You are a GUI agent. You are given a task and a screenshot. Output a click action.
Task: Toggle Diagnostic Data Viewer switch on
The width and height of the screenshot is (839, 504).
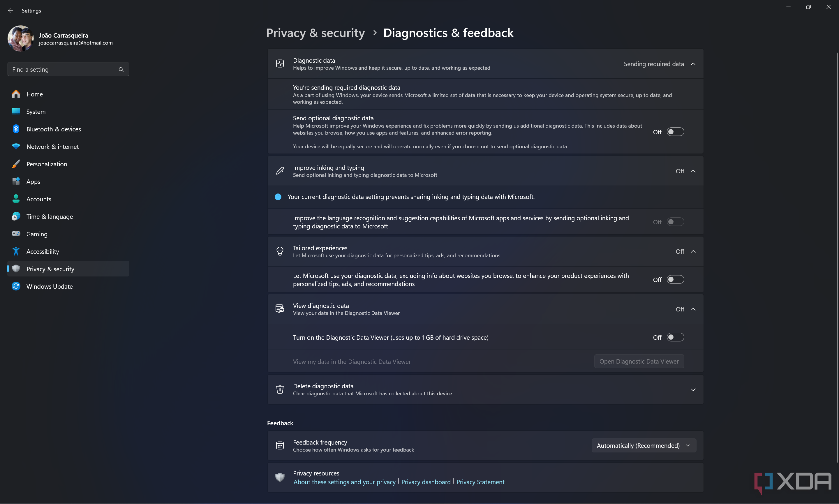675,337
